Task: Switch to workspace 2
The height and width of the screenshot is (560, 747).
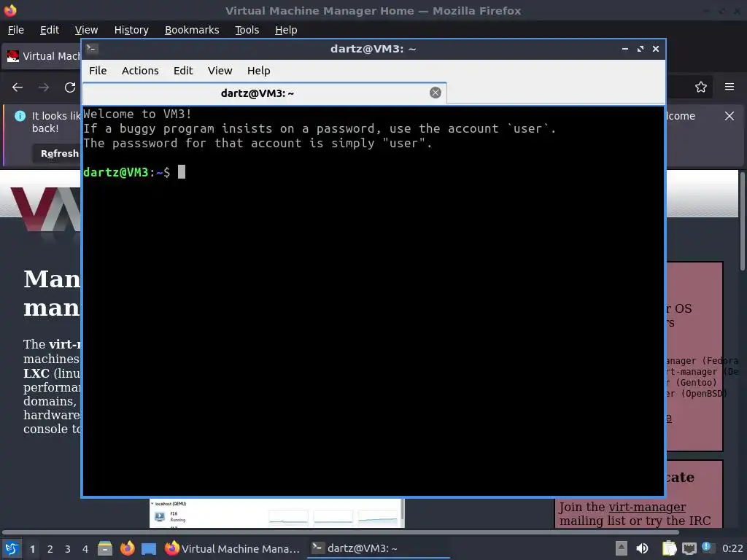Action: pos(50,549)
